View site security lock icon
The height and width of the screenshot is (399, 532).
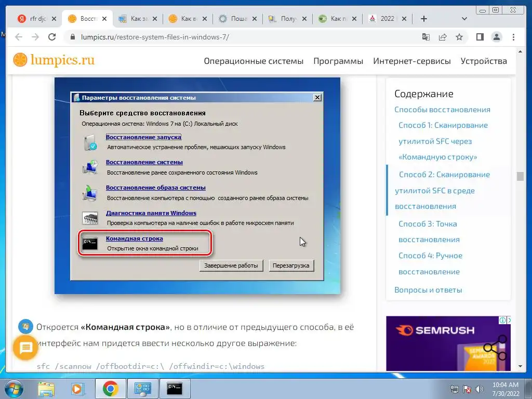[x=72, y=37]
